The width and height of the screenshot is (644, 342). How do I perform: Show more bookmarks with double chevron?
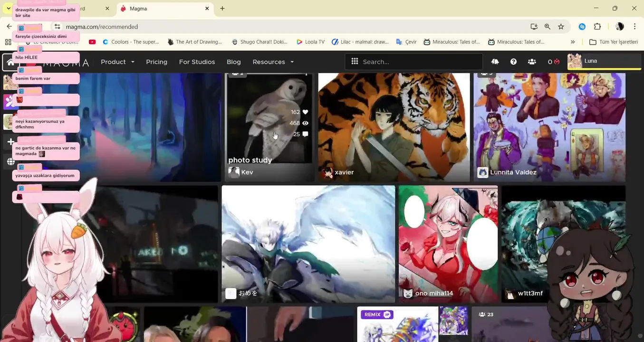pos(573,42)
